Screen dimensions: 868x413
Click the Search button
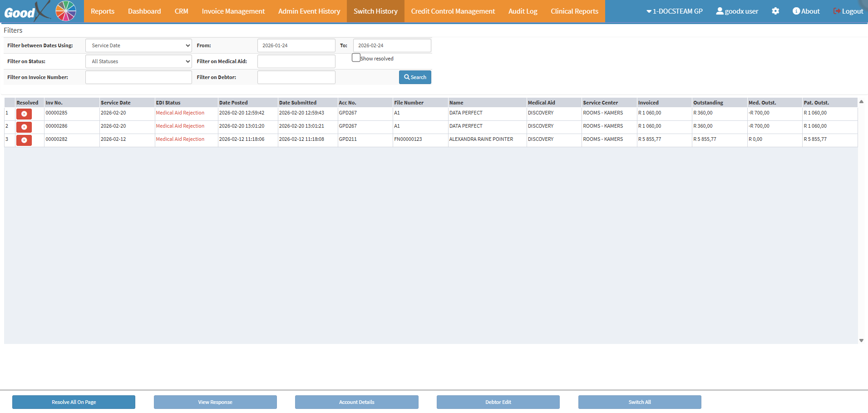tap(415, 77)
